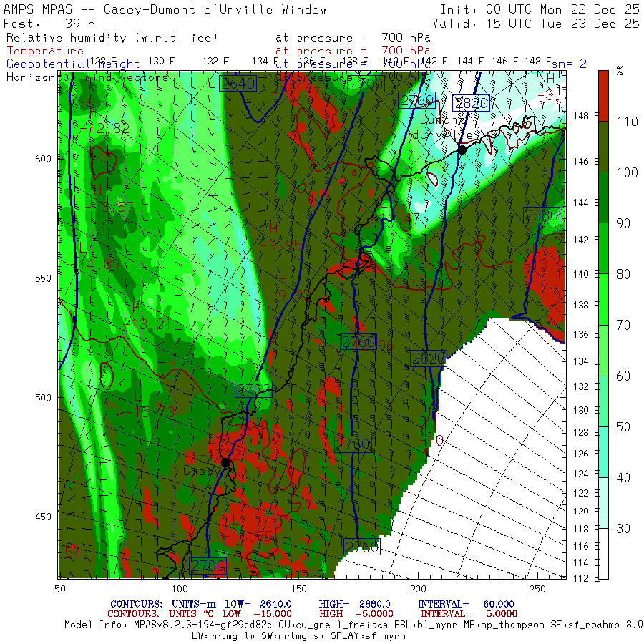Click the blue 'INTERVAL= 60.000' footer value

[466, 604]
